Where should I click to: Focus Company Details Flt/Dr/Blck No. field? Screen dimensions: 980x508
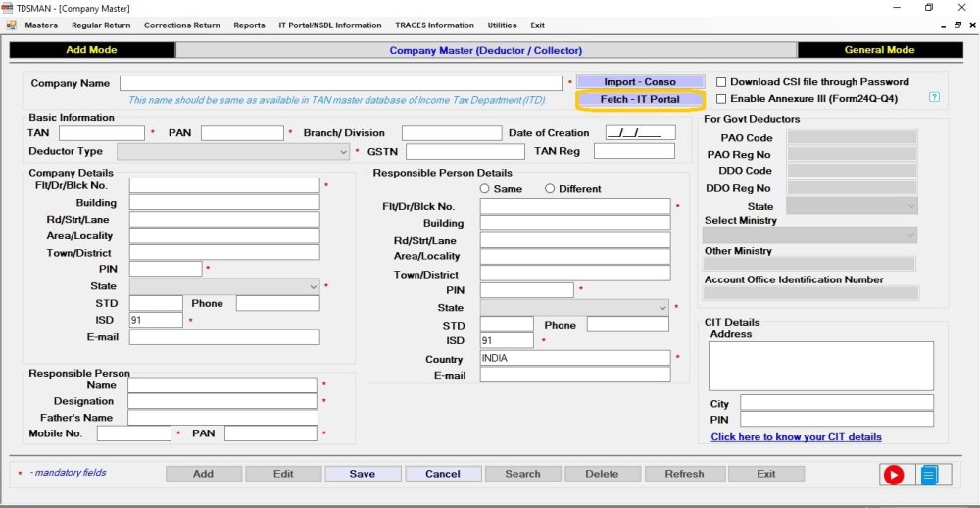coord(224,185)
